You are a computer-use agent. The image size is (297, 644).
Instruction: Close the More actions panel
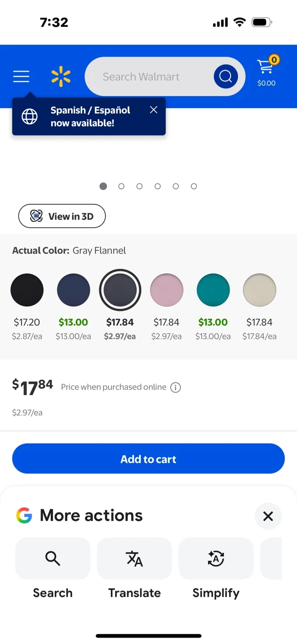pos(268,516)
